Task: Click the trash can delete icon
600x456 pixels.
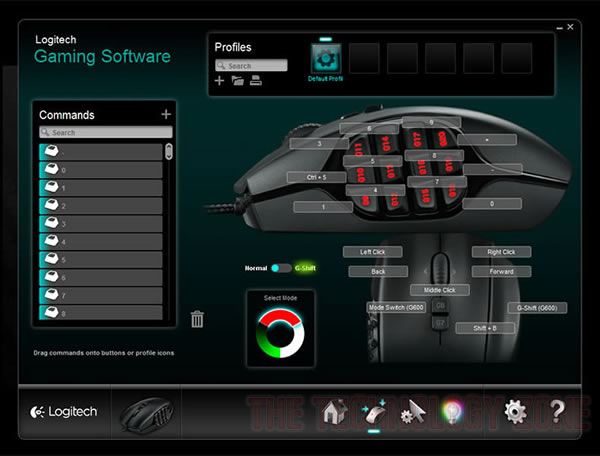Action: pyautogui.click(x=197, y=319)
